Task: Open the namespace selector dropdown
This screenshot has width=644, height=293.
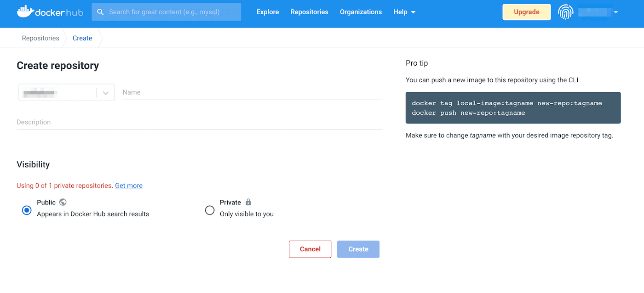Action: point(106,92)
